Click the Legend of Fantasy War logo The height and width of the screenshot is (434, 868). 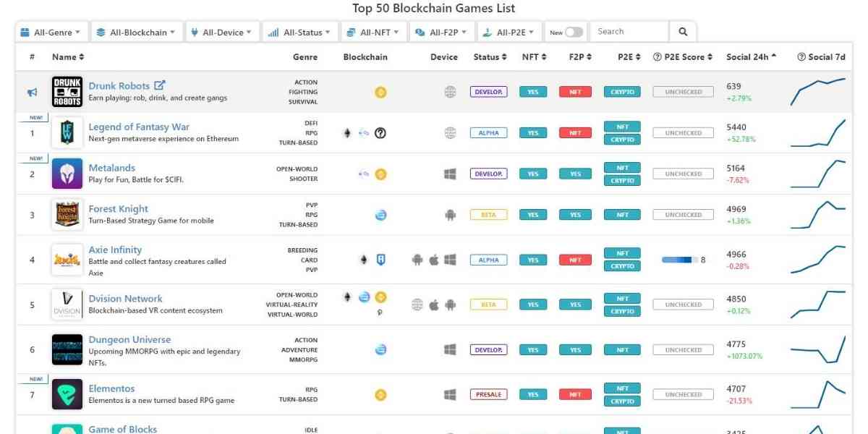67,133
